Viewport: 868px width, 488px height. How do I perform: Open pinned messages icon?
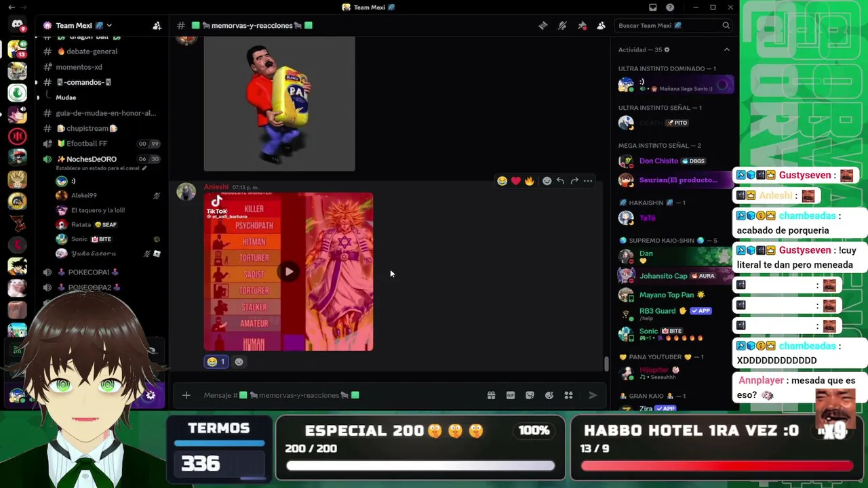[582, 26]
